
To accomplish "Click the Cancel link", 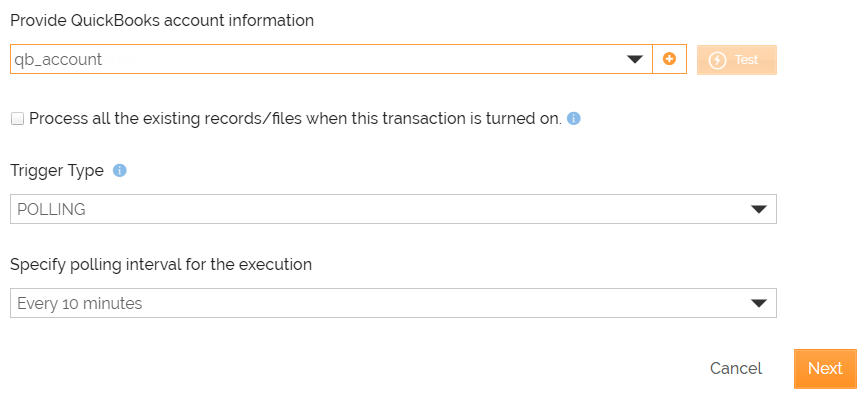I will 736,368.
